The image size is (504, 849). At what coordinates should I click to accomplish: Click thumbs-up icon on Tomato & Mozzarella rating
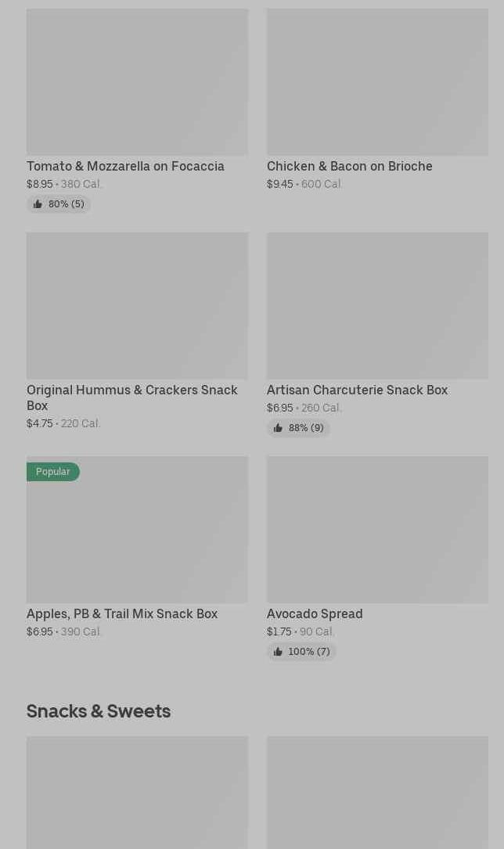tap(38, 204)
